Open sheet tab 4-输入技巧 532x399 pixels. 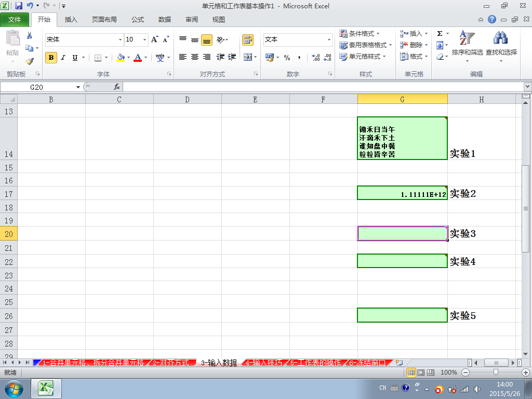(263, 363)
